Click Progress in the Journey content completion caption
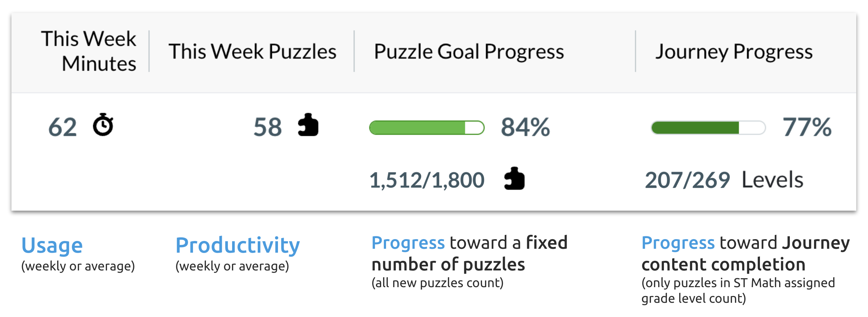This screenshot has height=317, width=868. [x=678, y=243]
